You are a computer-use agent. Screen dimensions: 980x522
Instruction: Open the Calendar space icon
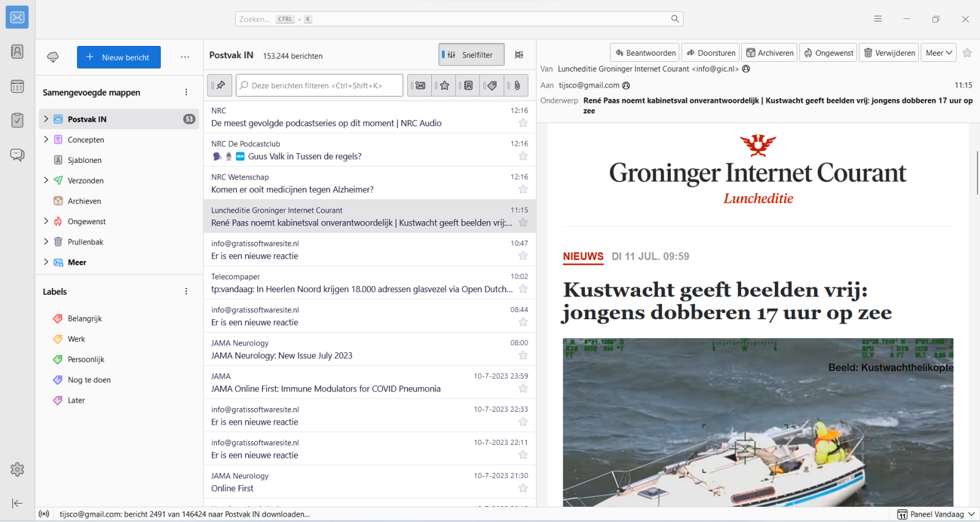[x=17, y=86]
